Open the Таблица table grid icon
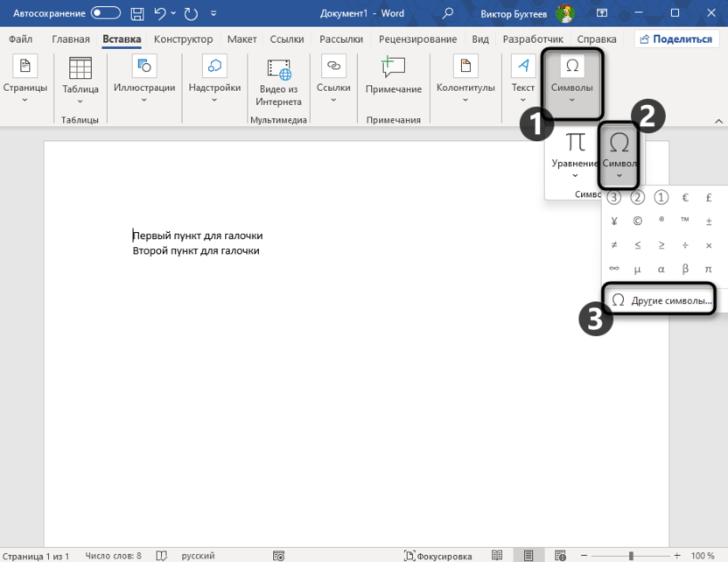 point(80,68)
